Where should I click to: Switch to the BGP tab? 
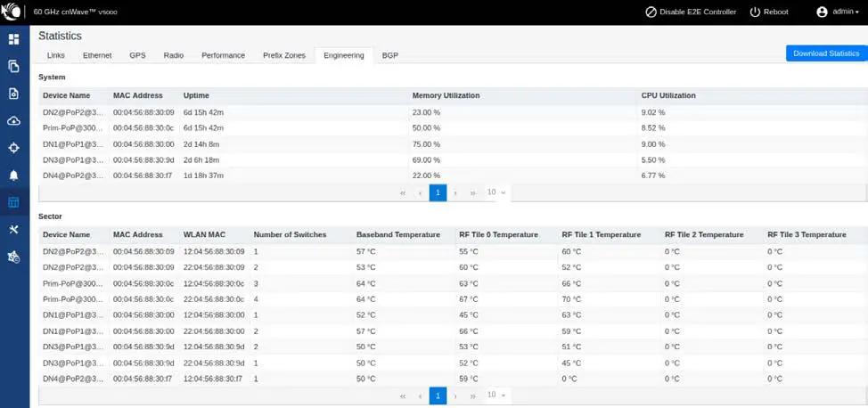(389, 55)
